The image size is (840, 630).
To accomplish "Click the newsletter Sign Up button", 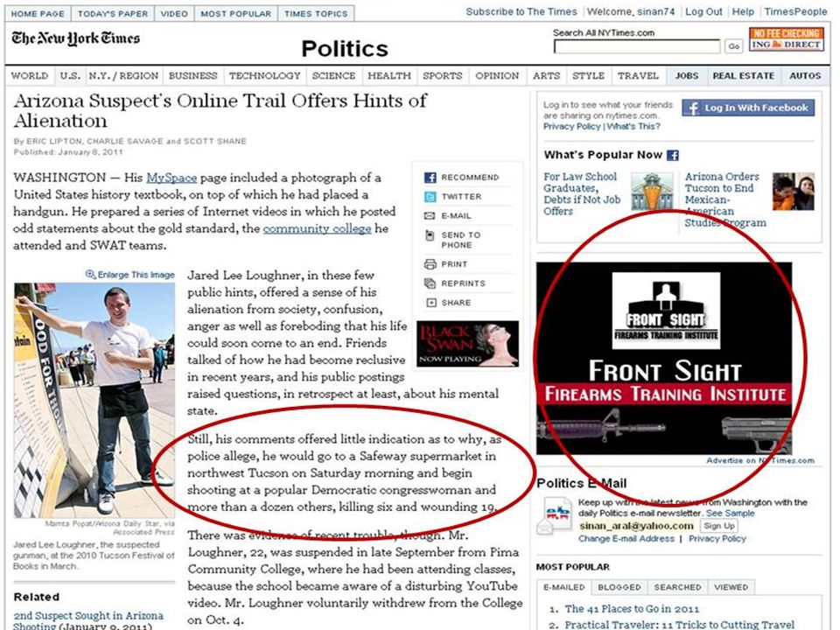I will click(719, 526).
